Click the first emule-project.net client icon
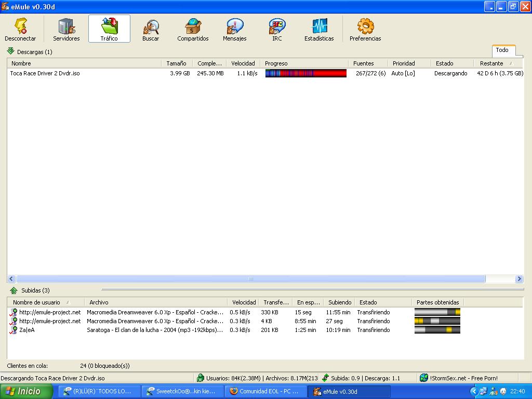This screenshot has height=399, width=532. [13, 312]
